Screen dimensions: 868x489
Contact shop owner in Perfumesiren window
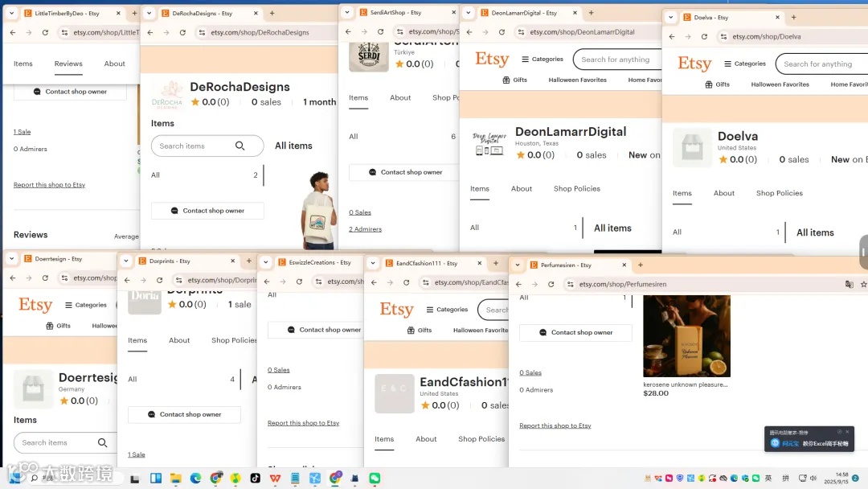[x=575, y=332]
